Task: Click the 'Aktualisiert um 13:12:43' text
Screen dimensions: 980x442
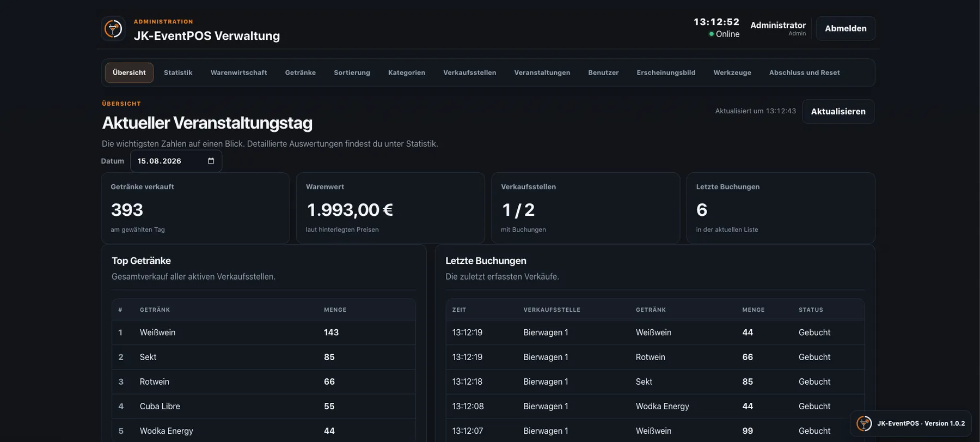Action: coord(755,111)
